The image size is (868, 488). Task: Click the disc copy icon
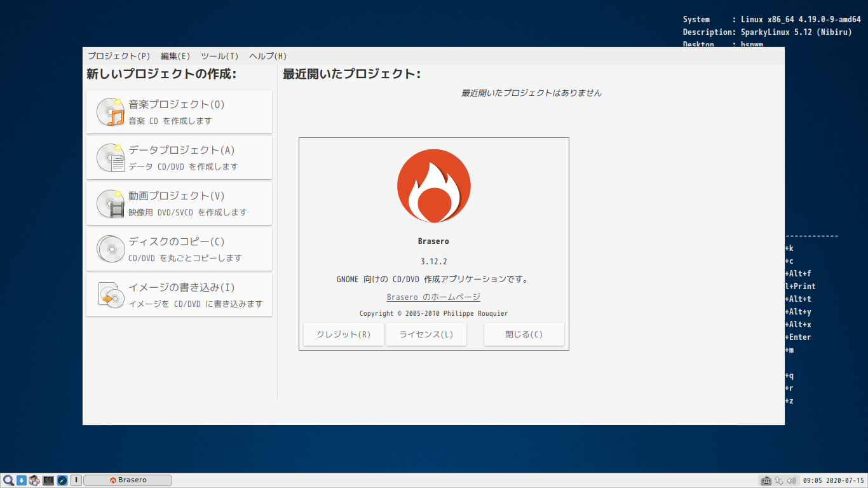111,249
